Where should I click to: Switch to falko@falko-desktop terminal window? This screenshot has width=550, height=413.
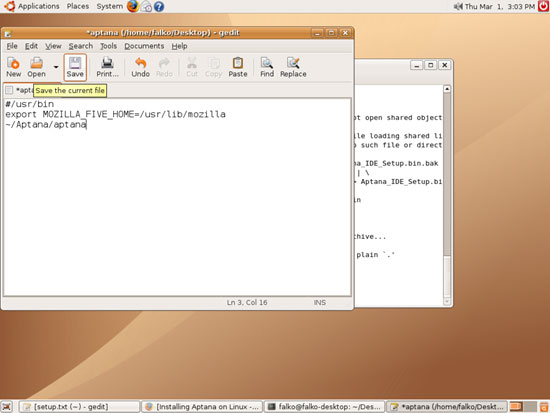(324, 407)
